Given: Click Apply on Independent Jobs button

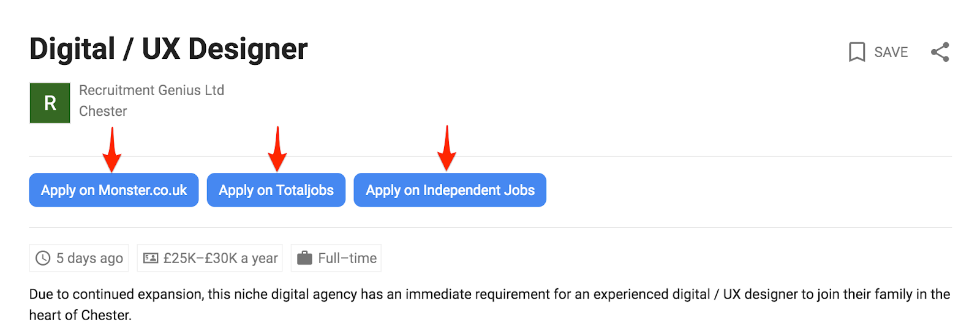Looking at the screenshot, I should [x=450, y=190].
